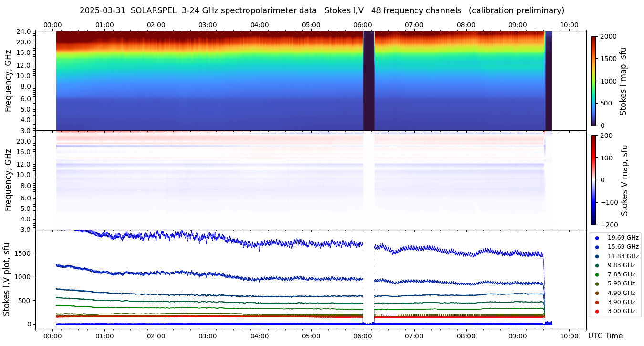This screenshot has height=346, width=644.
Task: Click the green 7.83 GHz legend dot
Action: click(x=597, y=274)
